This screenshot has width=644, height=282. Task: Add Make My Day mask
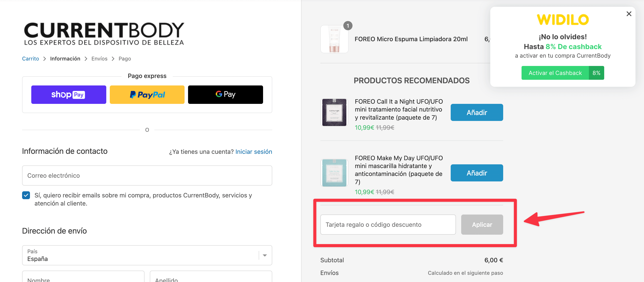[476, 173]
